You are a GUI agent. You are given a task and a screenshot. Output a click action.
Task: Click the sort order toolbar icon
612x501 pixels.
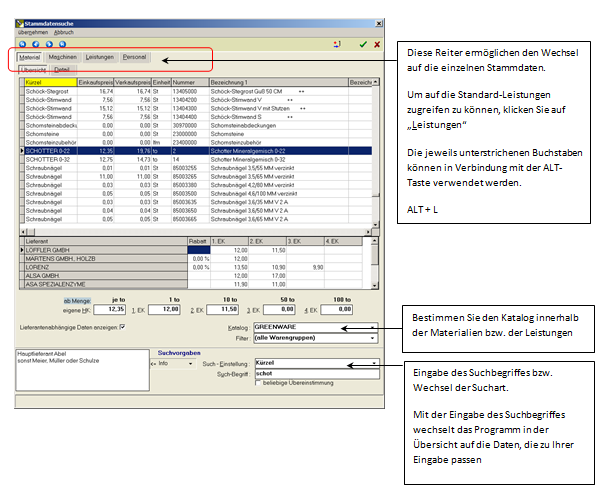[x=337, y=44]
